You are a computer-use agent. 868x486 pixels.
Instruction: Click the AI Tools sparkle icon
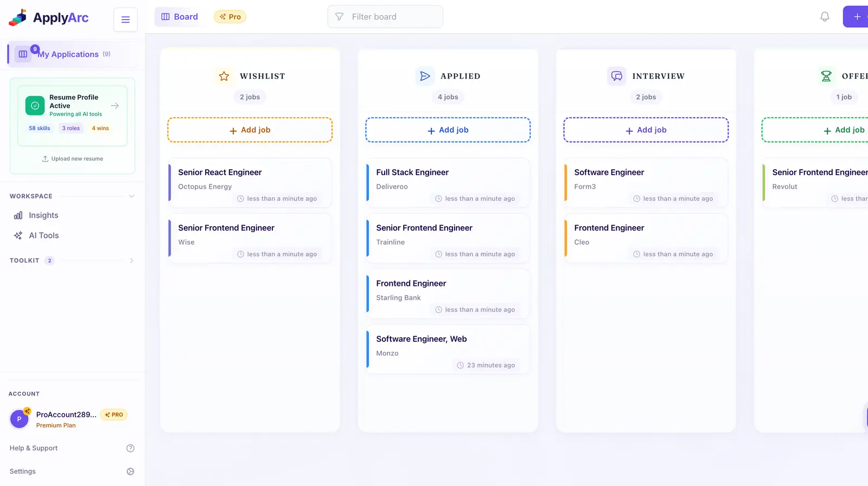pyautogui.click(x=18, y=235)
